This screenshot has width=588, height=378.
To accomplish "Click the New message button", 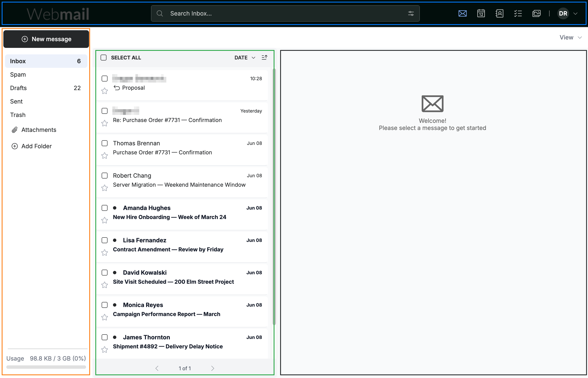I will (x=46, y=39).
